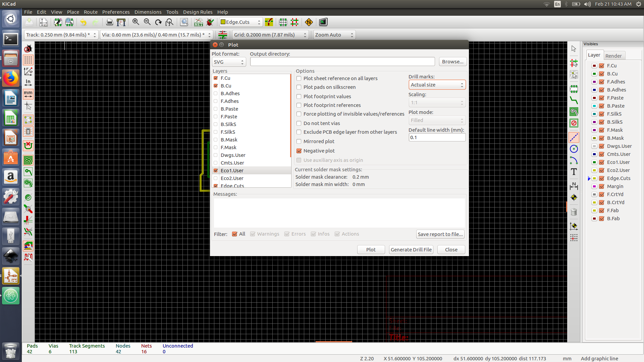Open the Track width dropdown
The width and height of the screenshot is (644, 362).
61,35
